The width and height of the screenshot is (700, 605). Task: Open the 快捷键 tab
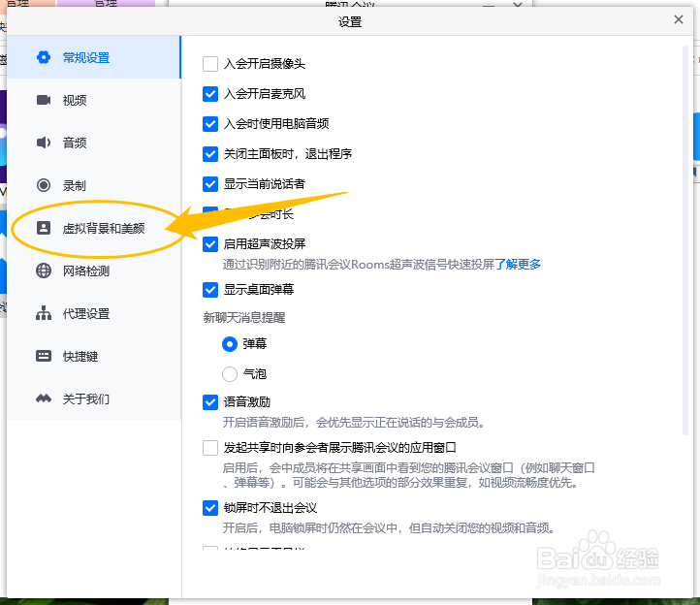coord(94,356)
